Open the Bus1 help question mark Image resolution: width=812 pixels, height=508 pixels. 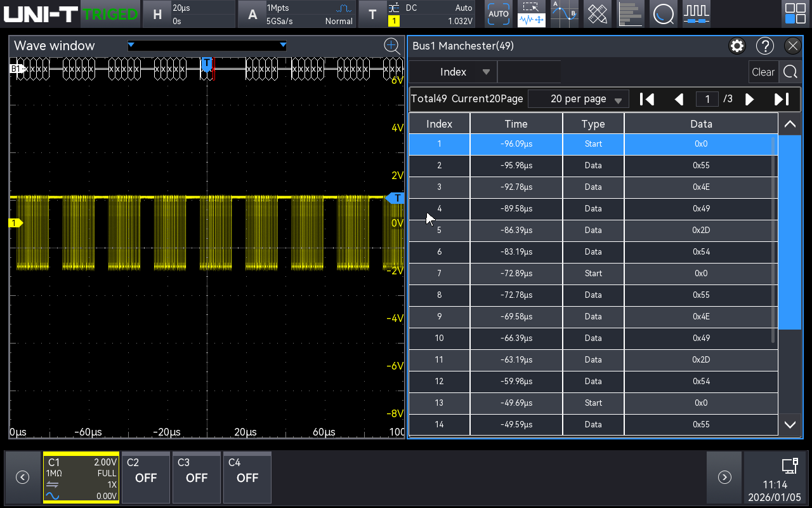(765, 46)
